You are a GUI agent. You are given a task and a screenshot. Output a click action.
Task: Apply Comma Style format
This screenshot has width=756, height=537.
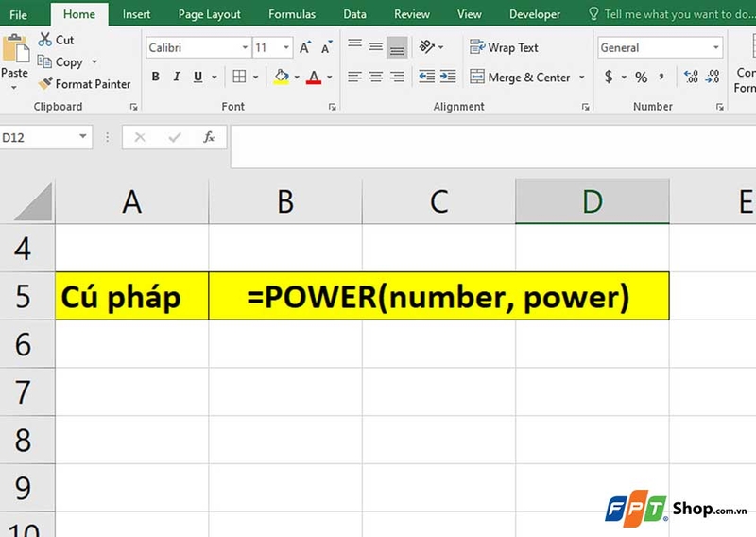tap(661, 77)
